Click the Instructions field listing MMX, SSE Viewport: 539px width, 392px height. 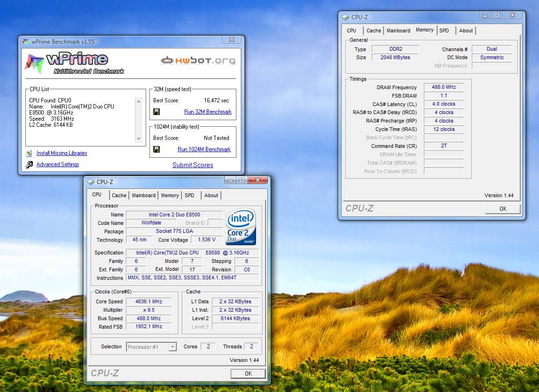193,277
